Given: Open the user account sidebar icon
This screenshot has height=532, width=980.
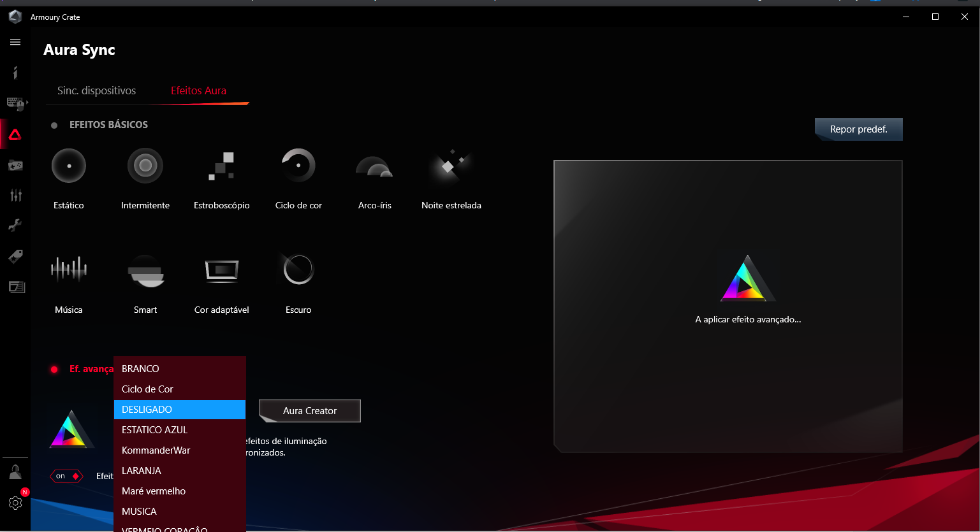Looking at the screenshot, I should [15, 472].
